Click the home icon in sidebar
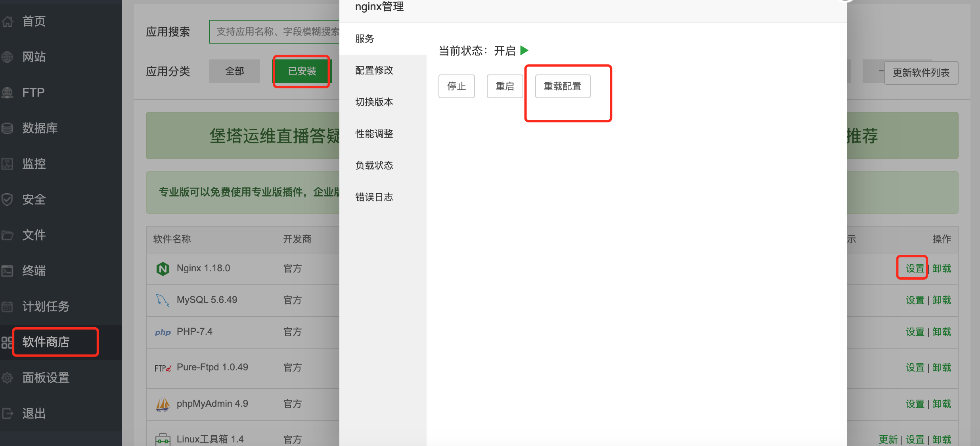The height and width of the screenshot is (446, 980). click(7, 21)
